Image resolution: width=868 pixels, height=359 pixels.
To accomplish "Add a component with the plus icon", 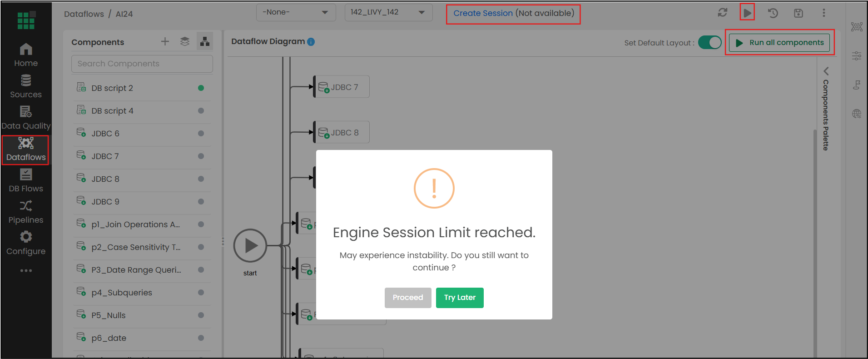I will pos(165,42).
